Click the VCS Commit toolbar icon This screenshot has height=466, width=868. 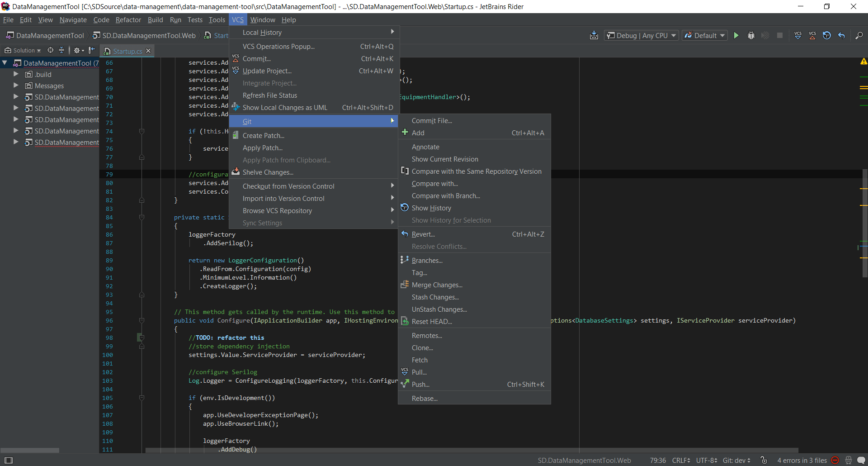pos(812,35)
